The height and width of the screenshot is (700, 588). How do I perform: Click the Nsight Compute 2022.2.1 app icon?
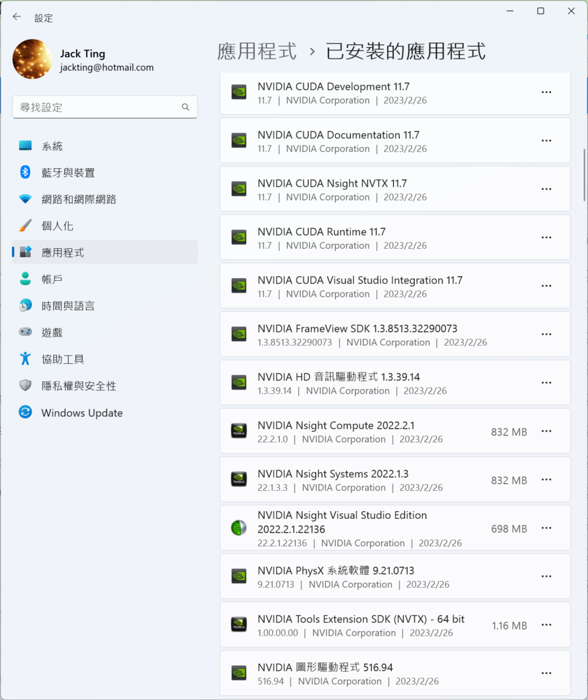[x=239, y=431]
